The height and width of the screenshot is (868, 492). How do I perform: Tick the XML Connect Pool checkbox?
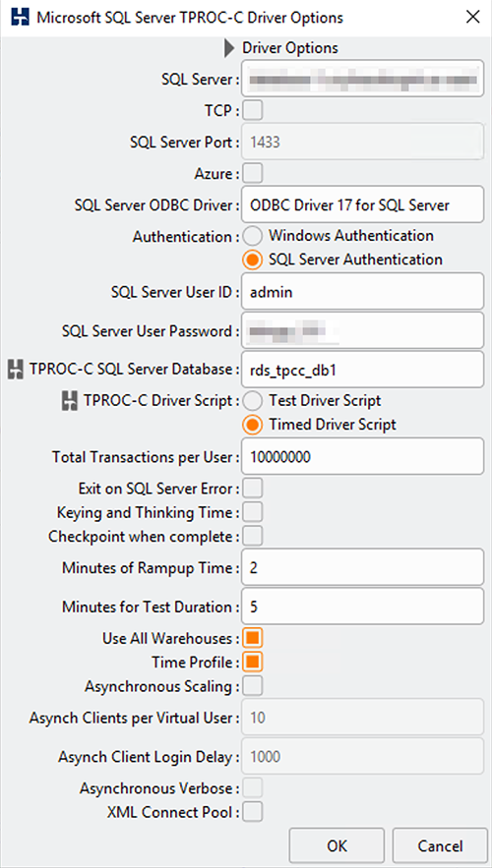coord(253,813)
